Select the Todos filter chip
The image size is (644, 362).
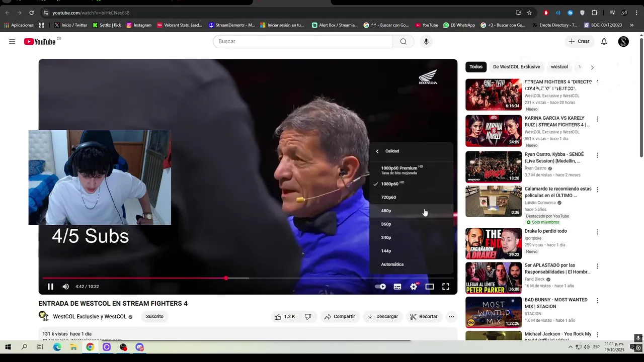(x=476, y=67)
